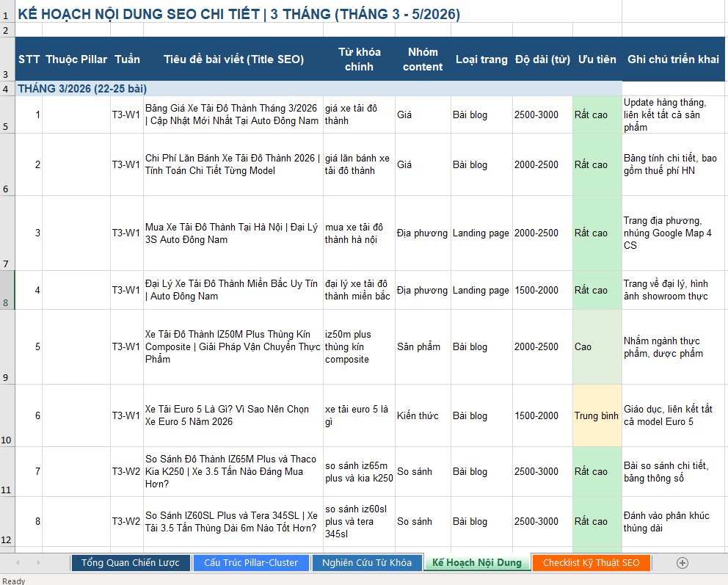
Task: Select the Kế Hoạch Nội Dung sheet tab
Action: [x=477, y=563]
